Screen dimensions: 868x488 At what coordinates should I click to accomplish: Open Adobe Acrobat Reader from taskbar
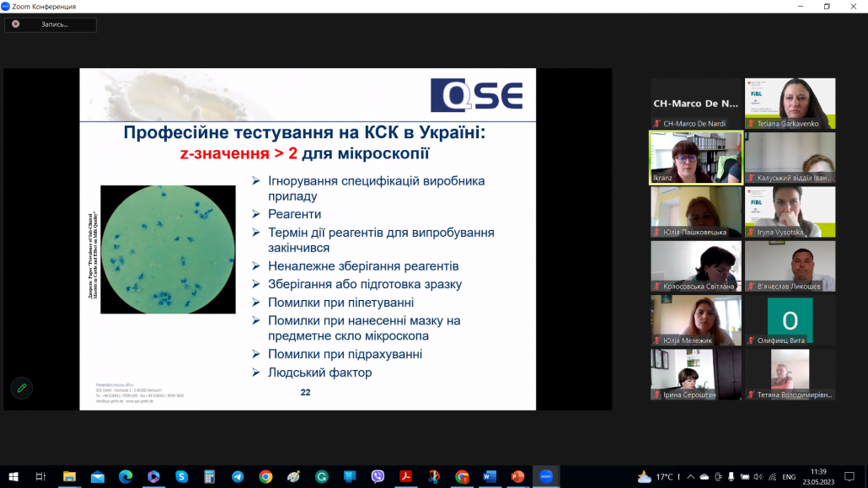tap(405, 476)
